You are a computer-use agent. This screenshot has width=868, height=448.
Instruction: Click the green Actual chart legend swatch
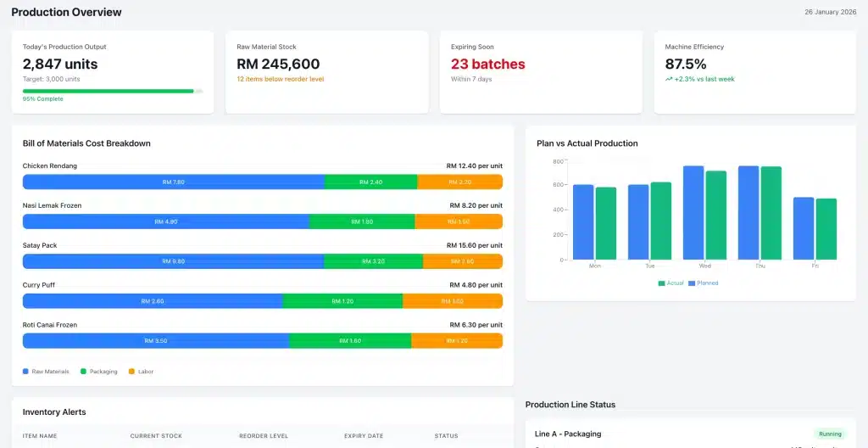click(661, 283)
